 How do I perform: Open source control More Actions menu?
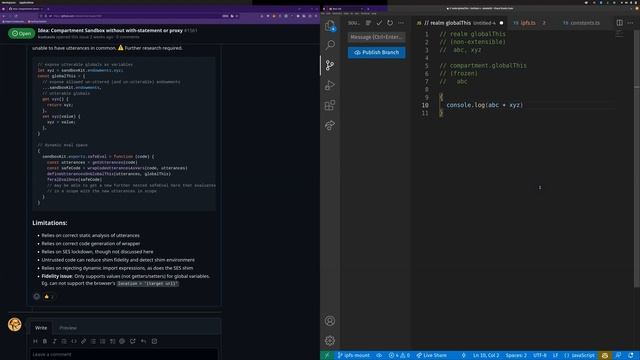coord(401,23)
